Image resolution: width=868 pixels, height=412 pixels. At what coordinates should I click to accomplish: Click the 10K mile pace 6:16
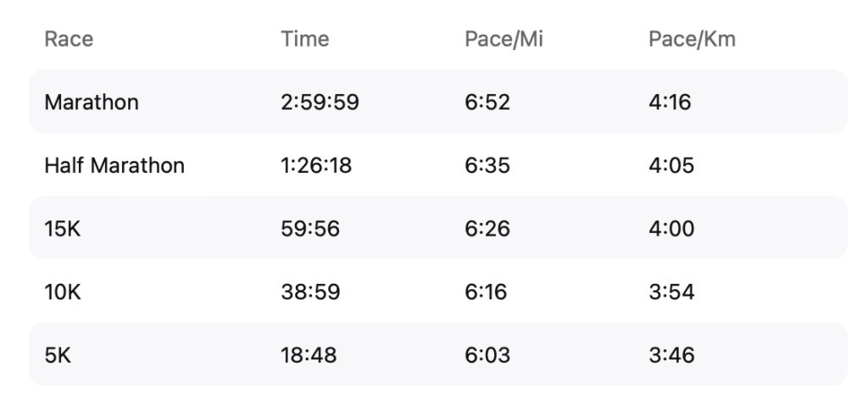(x=486, y=292)
